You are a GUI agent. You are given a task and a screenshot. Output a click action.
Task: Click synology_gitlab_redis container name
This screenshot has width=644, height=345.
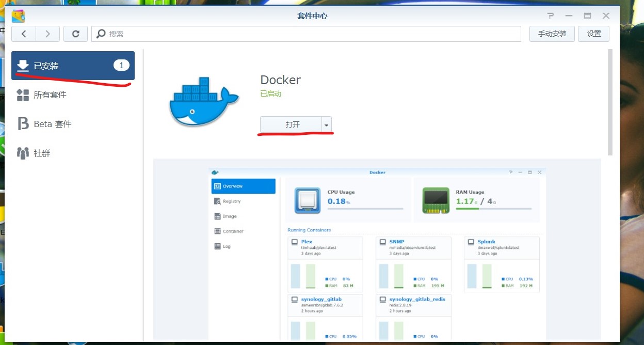click(417, 299)
